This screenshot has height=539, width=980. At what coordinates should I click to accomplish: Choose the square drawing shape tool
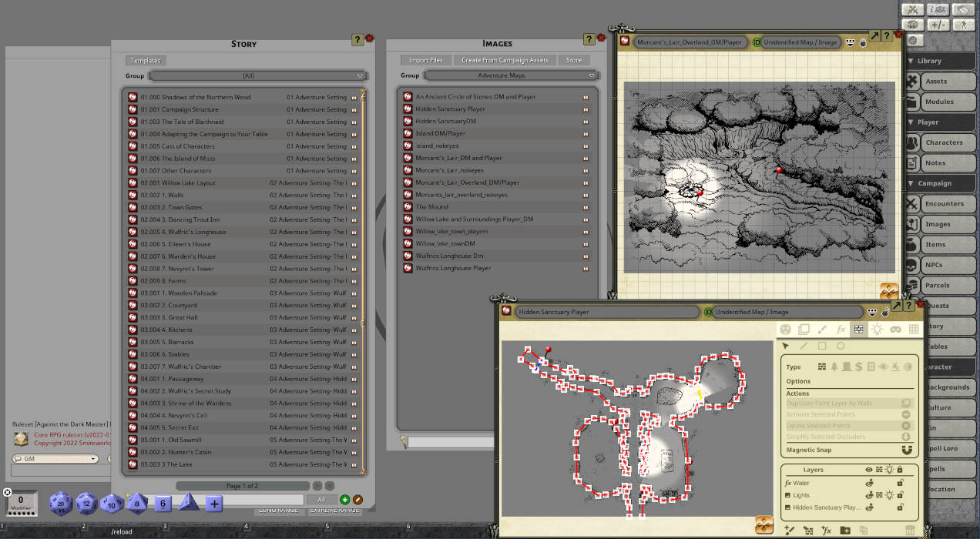pos(822,346)
